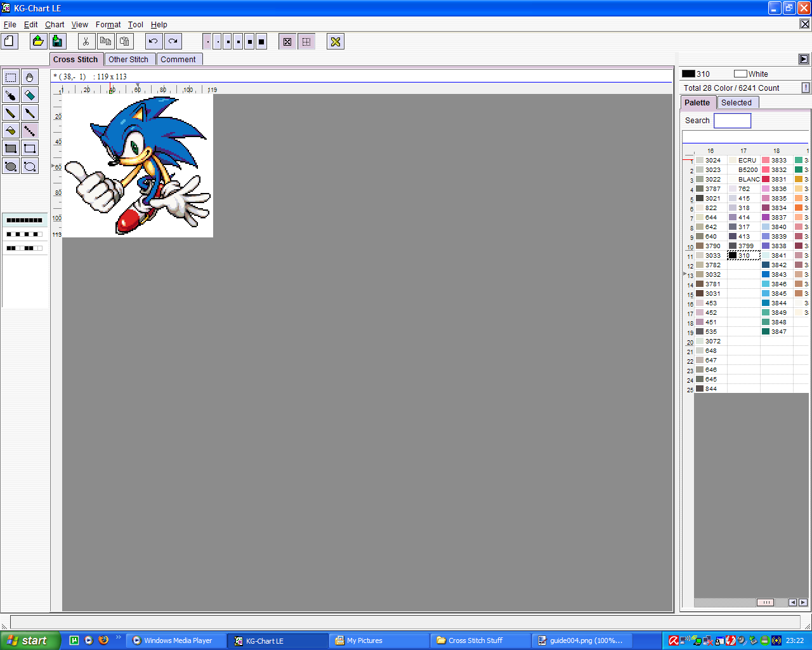Copy selection using the toolbar copy icon

pyautogui.click(x=105, y=41)
